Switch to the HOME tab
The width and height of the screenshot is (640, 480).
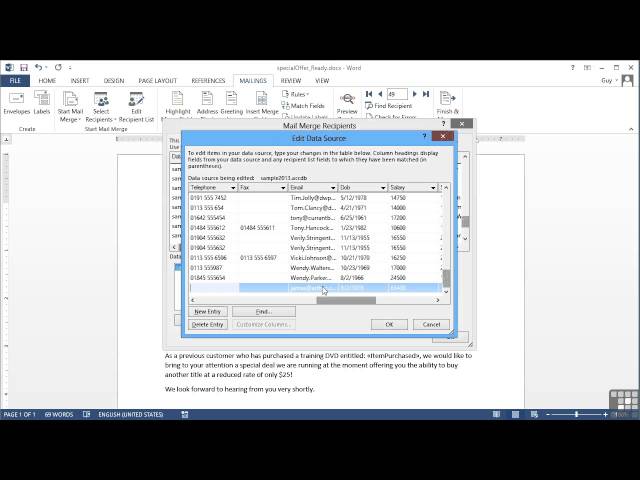pos(47,81)
